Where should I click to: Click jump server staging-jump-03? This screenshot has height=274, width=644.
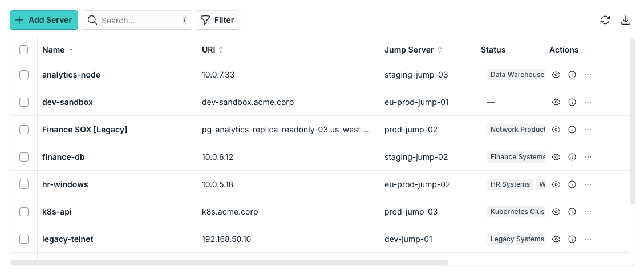coord(416,75)
